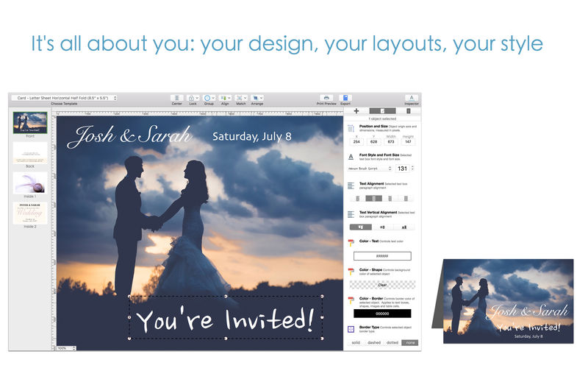Click the Color - Shape paint roller icon
This screenshot has height=368, width=588.
tap(351, 272)
